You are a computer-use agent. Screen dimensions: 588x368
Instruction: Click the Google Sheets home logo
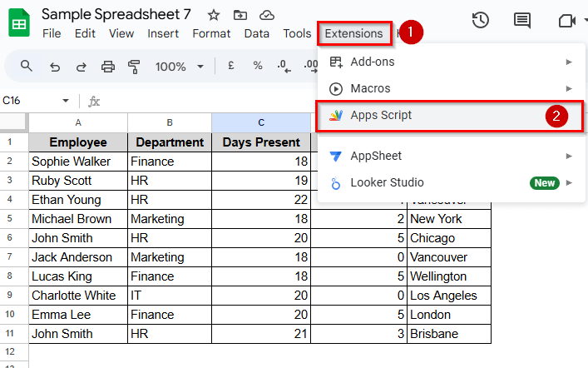18,23
